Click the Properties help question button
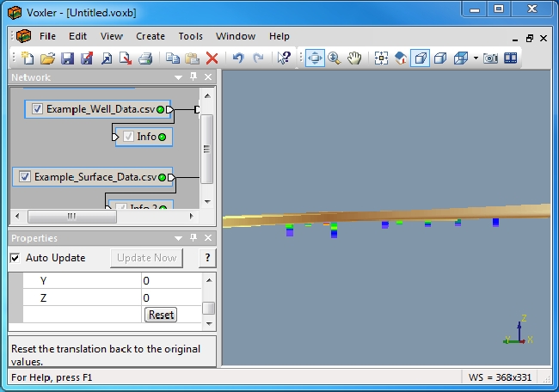 click(x=207, y=258)
